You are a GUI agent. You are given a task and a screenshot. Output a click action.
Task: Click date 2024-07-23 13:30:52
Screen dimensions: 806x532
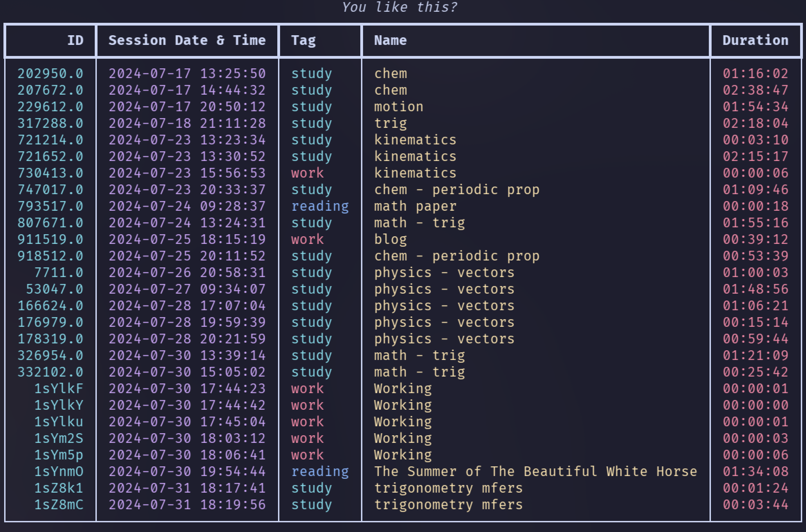tap(187, 156)
